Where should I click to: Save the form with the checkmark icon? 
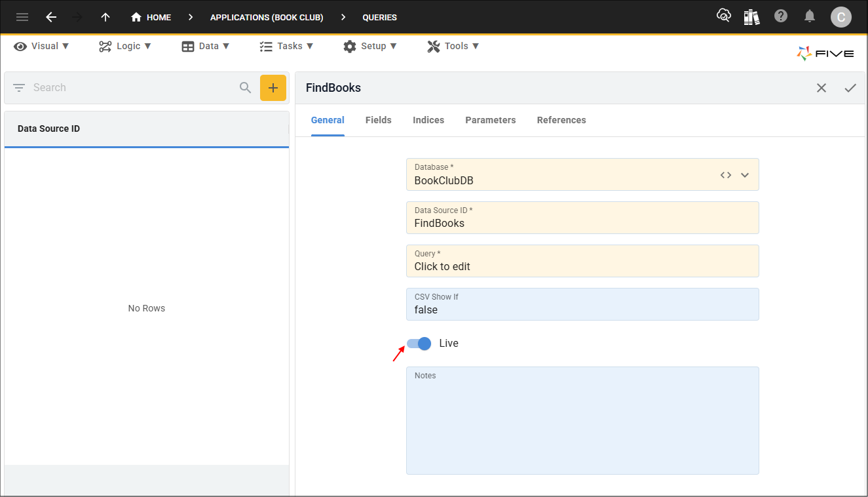850,88
